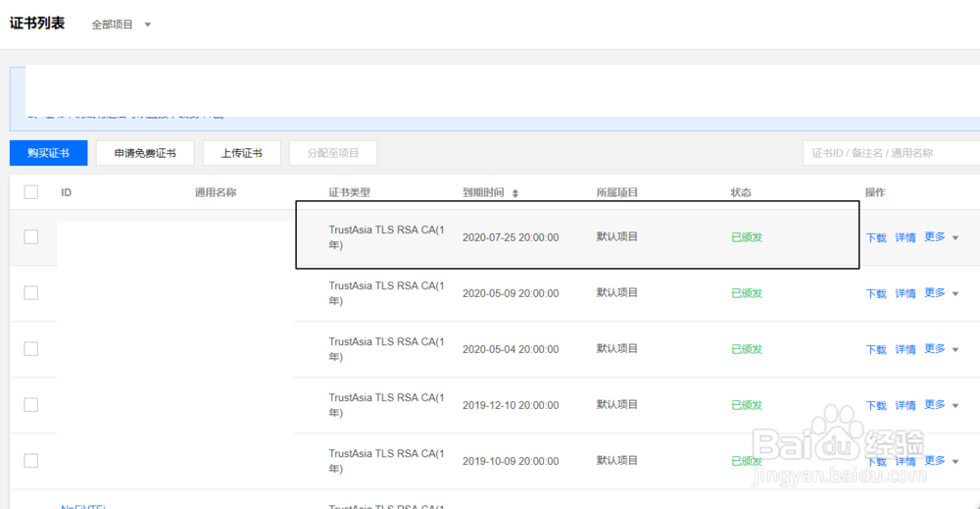
Task: Click the 证书列表 page title
Action: (x=37, y=24)
